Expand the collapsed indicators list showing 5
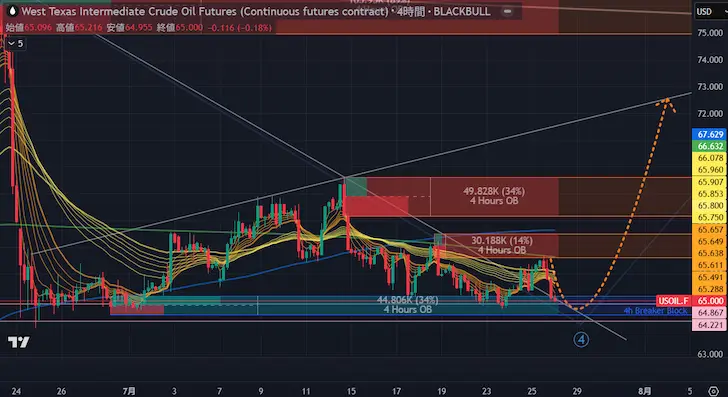The width and height of the screenshot is (728, 397). pyautogui.click(x=16, y=44)
